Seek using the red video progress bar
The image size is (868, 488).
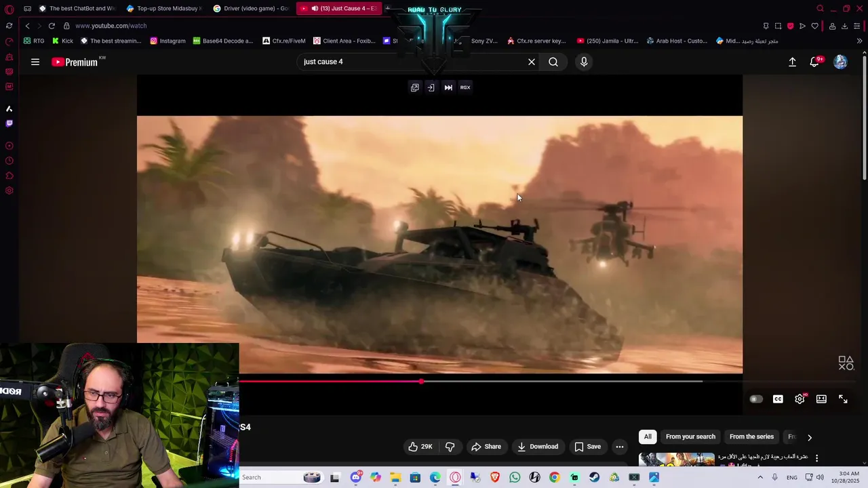point(330,382)
